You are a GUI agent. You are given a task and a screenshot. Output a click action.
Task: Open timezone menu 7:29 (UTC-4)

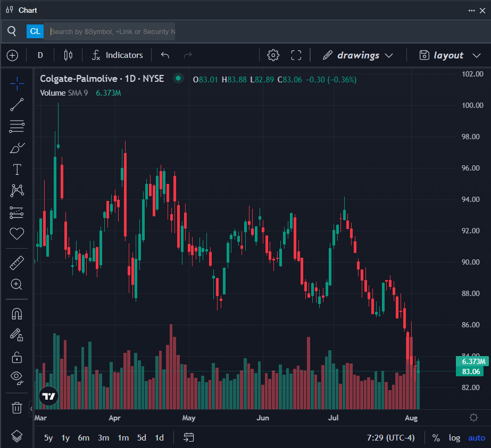tap(391, 438)
